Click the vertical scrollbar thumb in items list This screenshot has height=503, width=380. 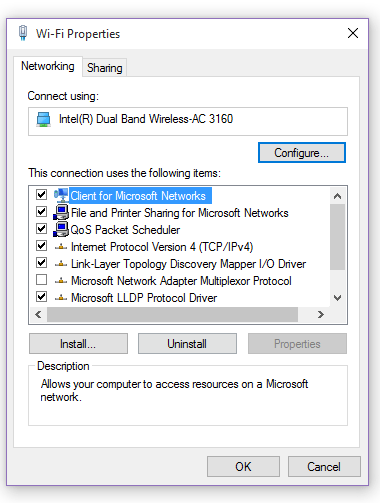[x=337, y=237]
